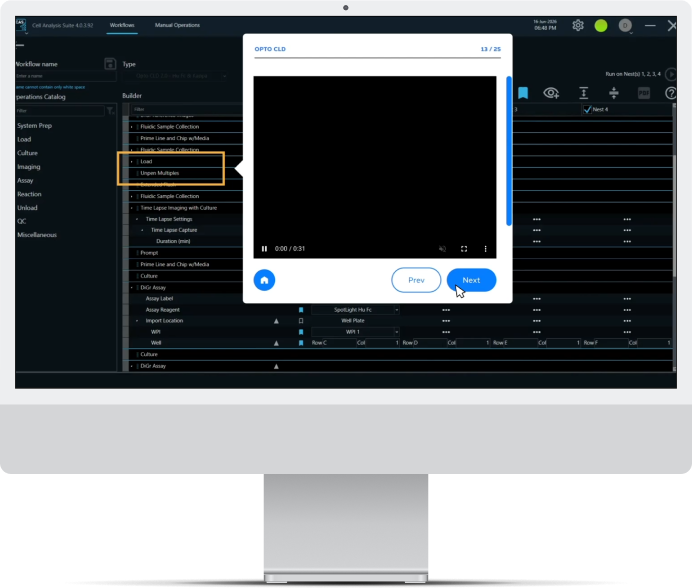The width and height of the screenshot is (692, 588).
Task: Click the home button in tutorial popup
Action: coord(264,280)
